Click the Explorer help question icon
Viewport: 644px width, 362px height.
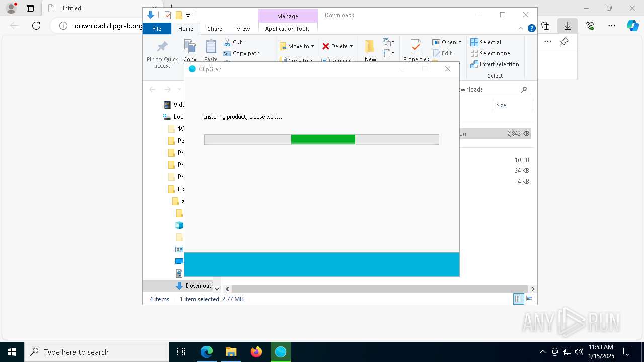pyautogui.click(x=531, y=28)
